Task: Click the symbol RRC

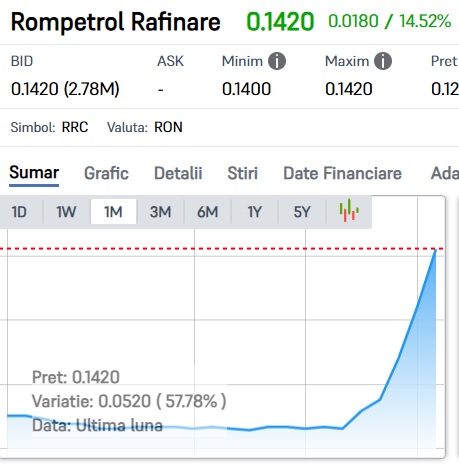Action: [x=75, y=127]
